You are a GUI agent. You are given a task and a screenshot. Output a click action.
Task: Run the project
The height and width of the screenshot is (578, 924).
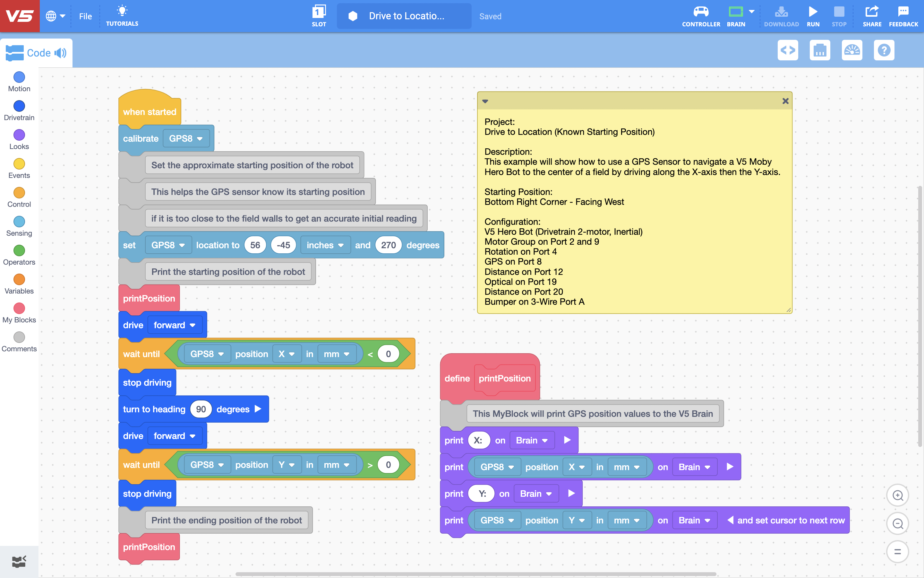[813, 16]
